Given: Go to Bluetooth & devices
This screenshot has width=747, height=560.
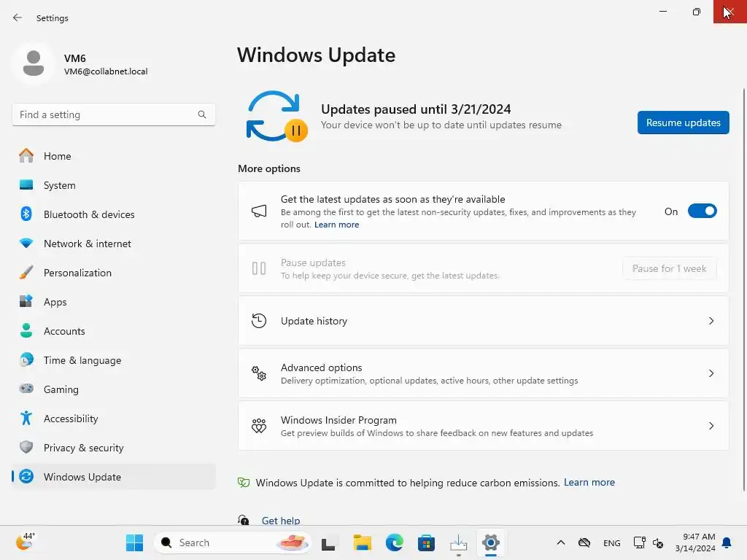Looking at the screenshot, I should 113,214.
